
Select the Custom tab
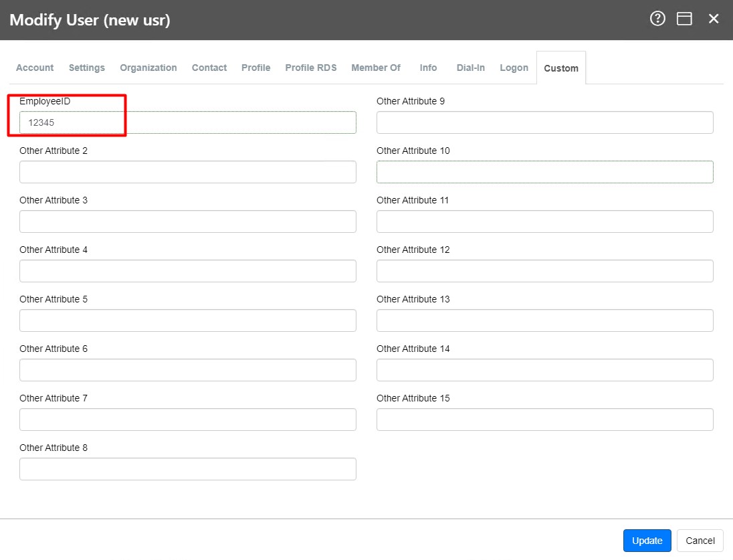tap(561, 68)
